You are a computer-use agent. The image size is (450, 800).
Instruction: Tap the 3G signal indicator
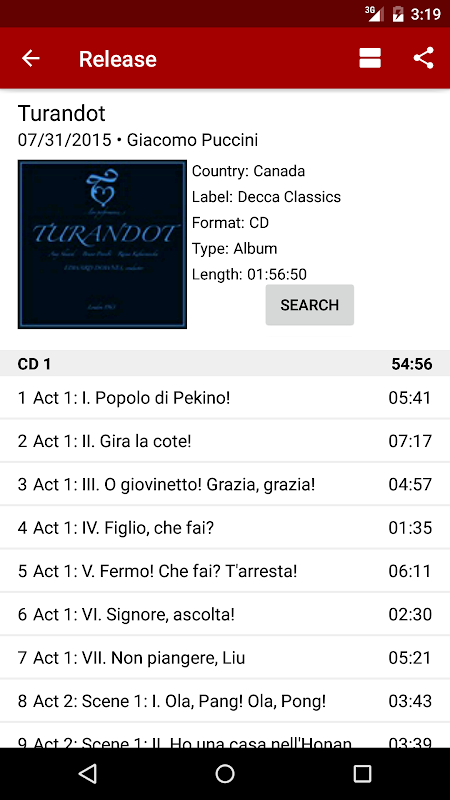click(374, 14)
